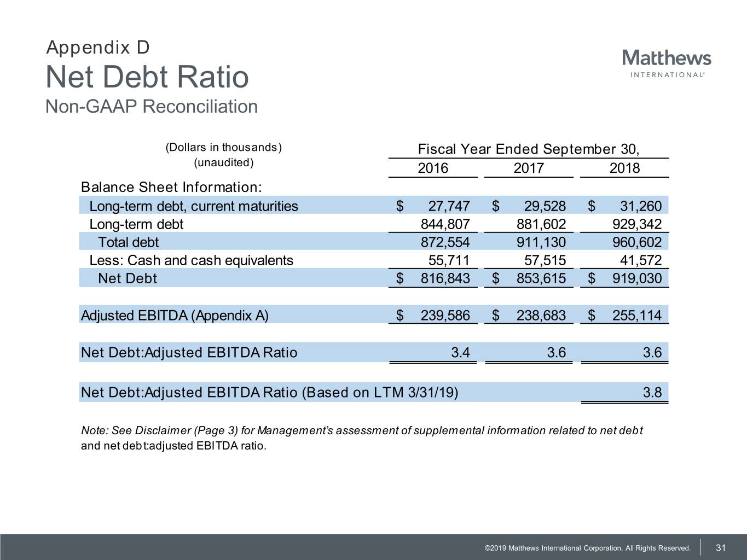Select the 2018 column header
Image resolution: width=747 pixels, height=560 pixels.
pyautogui.click(x=624, y=168)
